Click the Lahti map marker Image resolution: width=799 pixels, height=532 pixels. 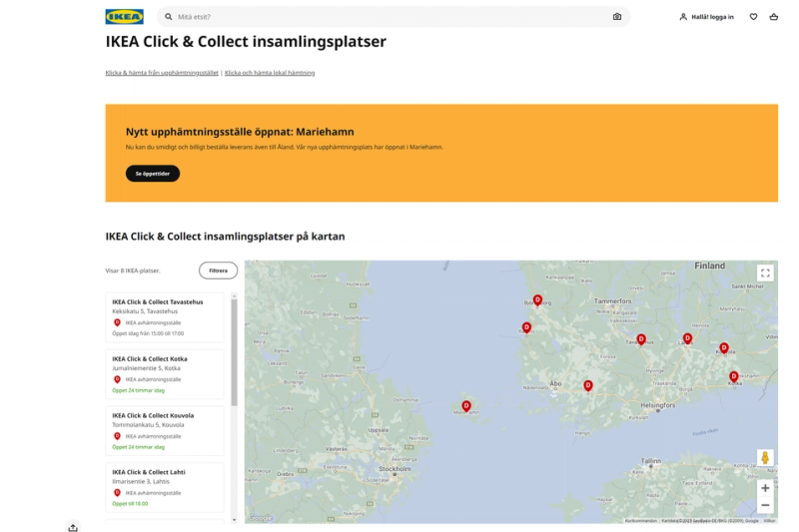(x=687, y=338)
